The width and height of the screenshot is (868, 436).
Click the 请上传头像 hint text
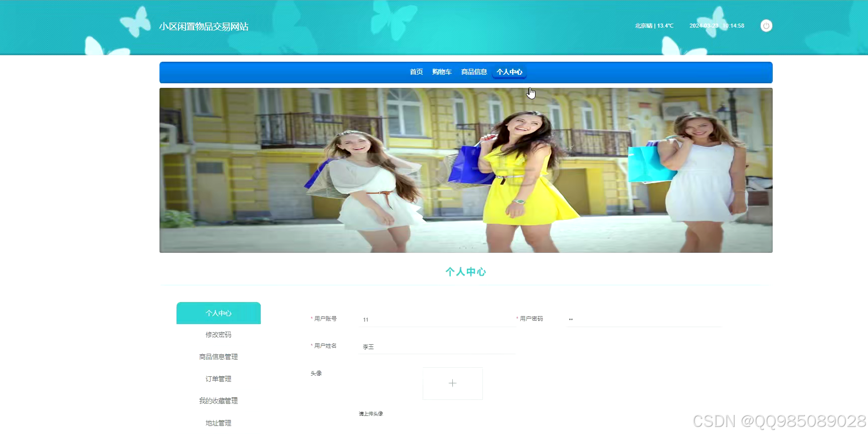pyautogui.click(x=371, y=414)
